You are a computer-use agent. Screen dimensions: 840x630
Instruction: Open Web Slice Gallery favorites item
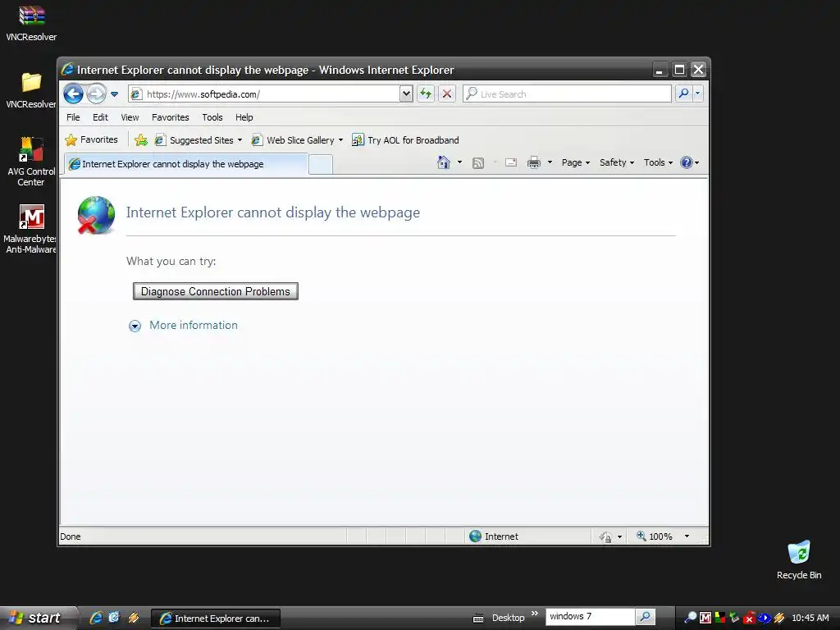[297, 139]
